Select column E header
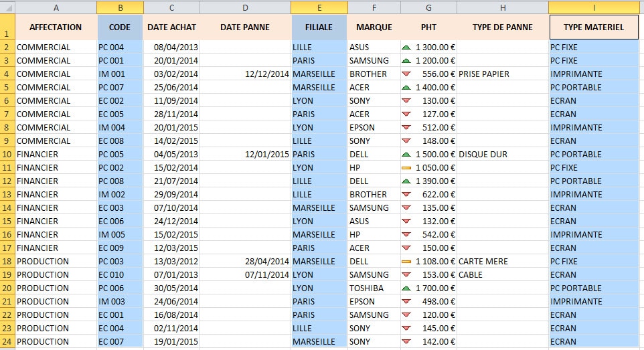The height and width of the screenshot is (350, 644). tap(319, 7)
